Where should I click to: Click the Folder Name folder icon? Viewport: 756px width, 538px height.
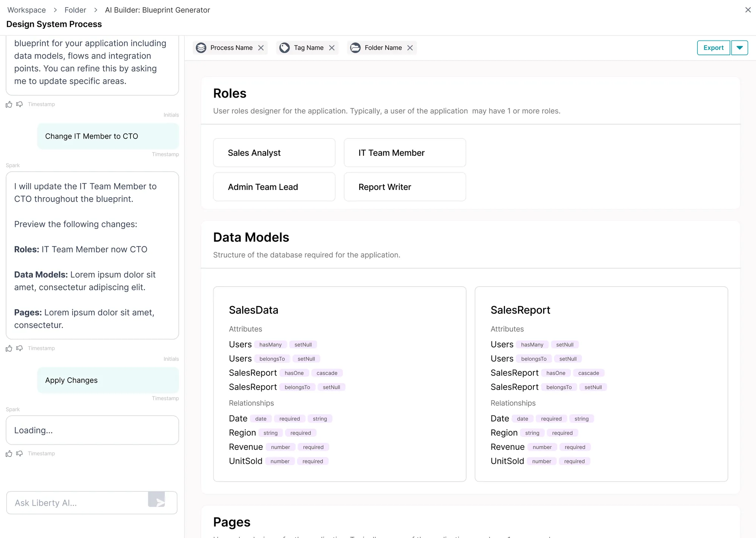tap(355, 48)
